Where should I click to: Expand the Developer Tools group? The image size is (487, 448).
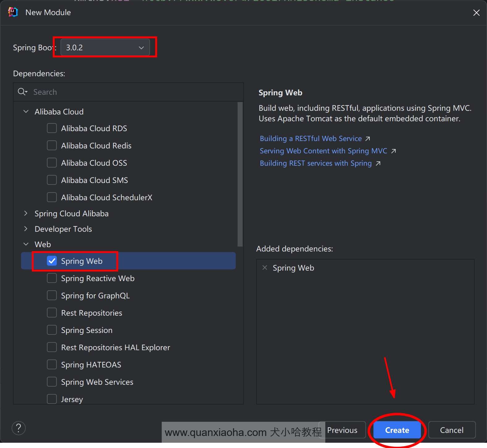(x=26, y=229)
